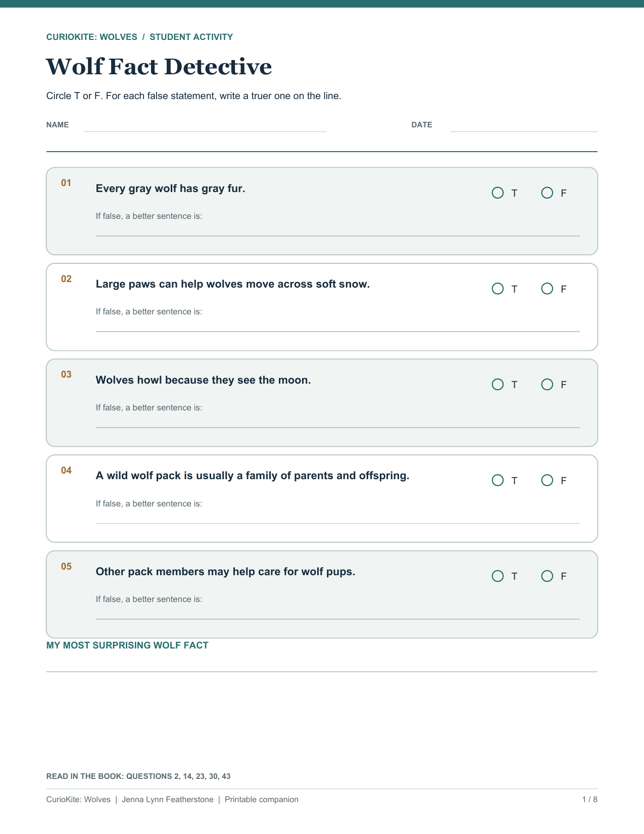
Task: Choose T for wolves howl at the moon
Action: tap(498, 384)
